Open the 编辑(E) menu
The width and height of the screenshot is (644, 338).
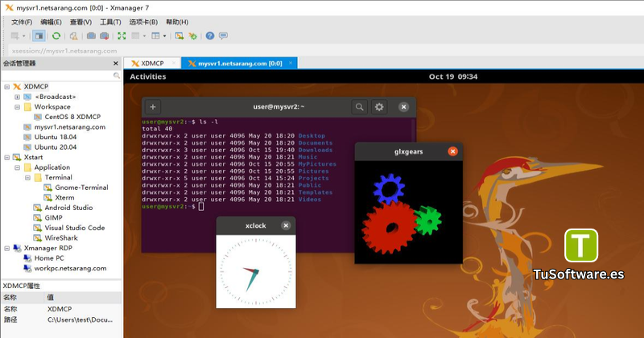[x=51, y=23]
